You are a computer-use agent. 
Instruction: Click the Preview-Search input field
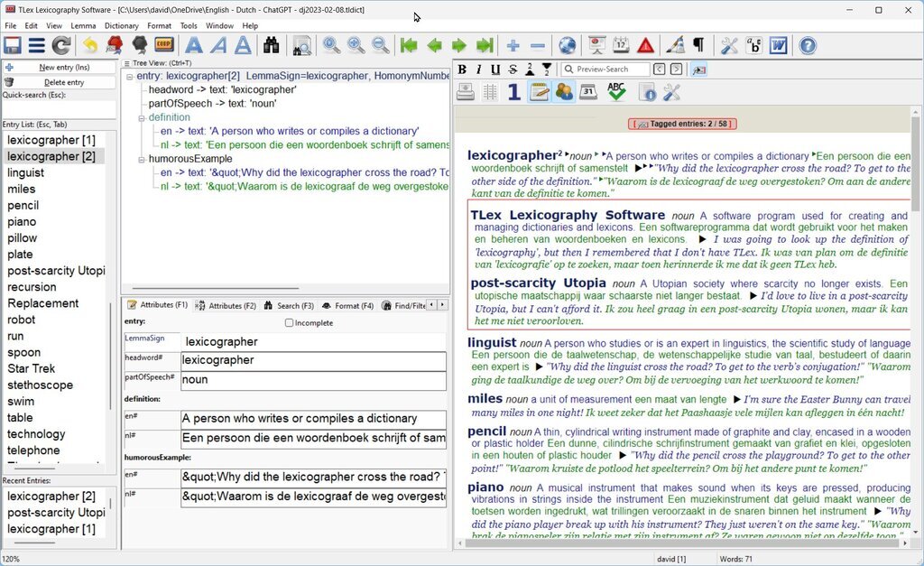[605, 70]
